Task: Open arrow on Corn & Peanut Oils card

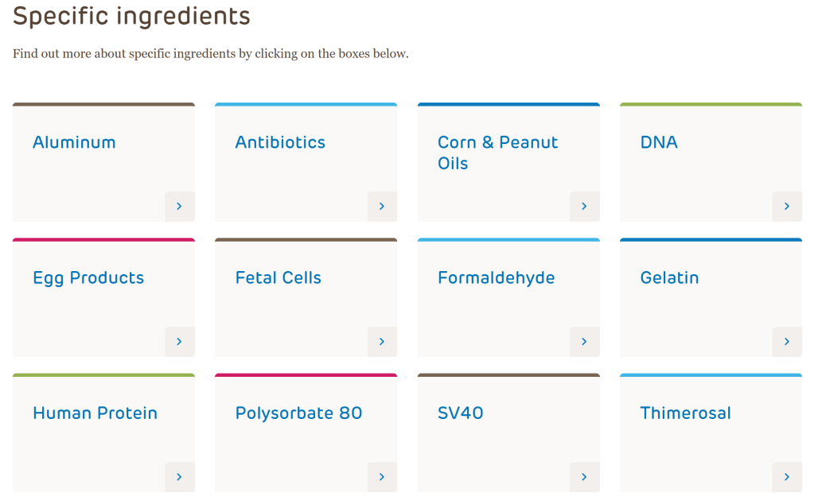Action: (x=584, y=206)
